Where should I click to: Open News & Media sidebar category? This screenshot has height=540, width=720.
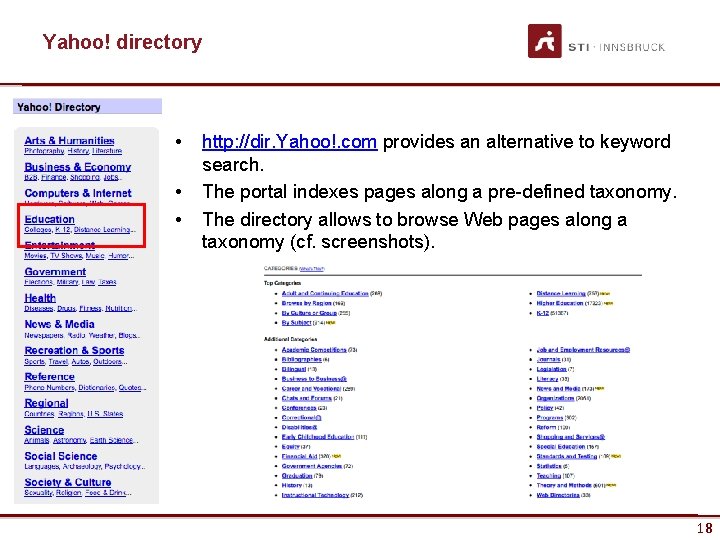point(59,324)
